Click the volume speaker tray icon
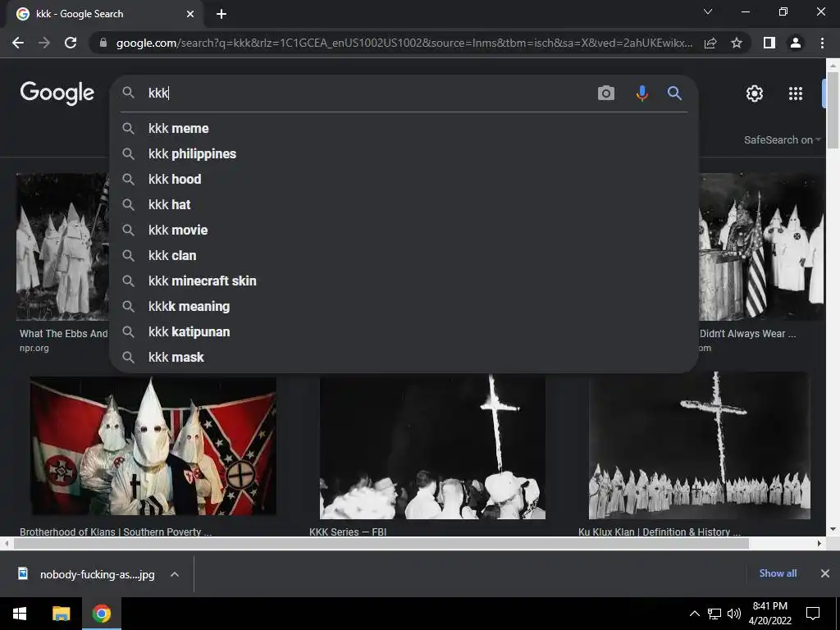Screen dimensions: 840x630 tap(734, 614)
